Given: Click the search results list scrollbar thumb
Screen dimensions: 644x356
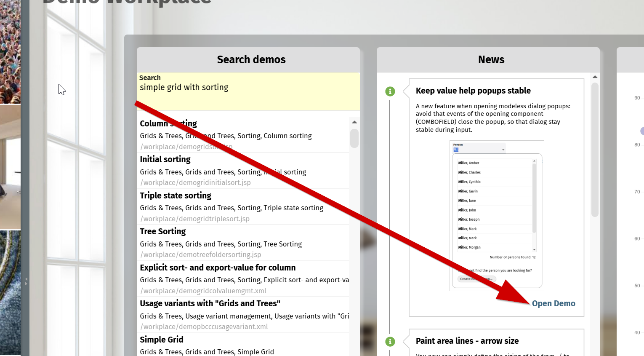Looking at the screenshot, I should [x=354, y=138].
